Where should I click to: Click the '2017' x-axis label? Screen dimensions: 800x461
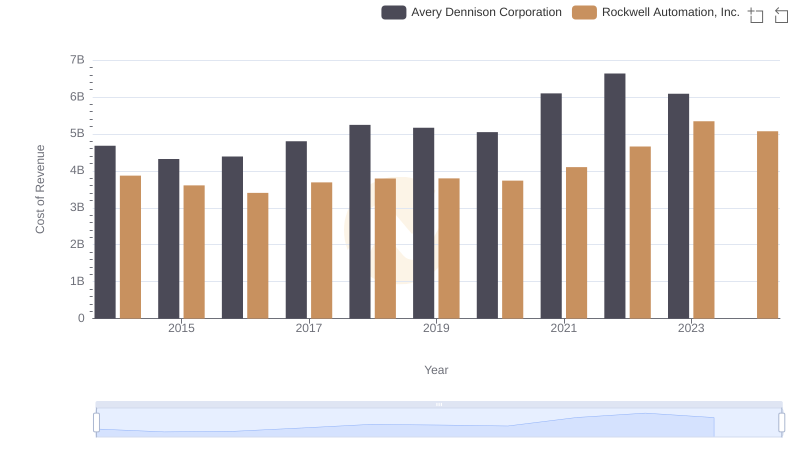click(309, 328)
